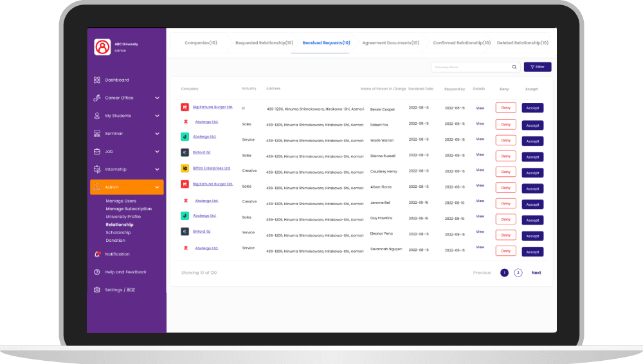Accept Jerome Bell's request
The height and width of the screenshot is (364, 643).
(532, 205)
